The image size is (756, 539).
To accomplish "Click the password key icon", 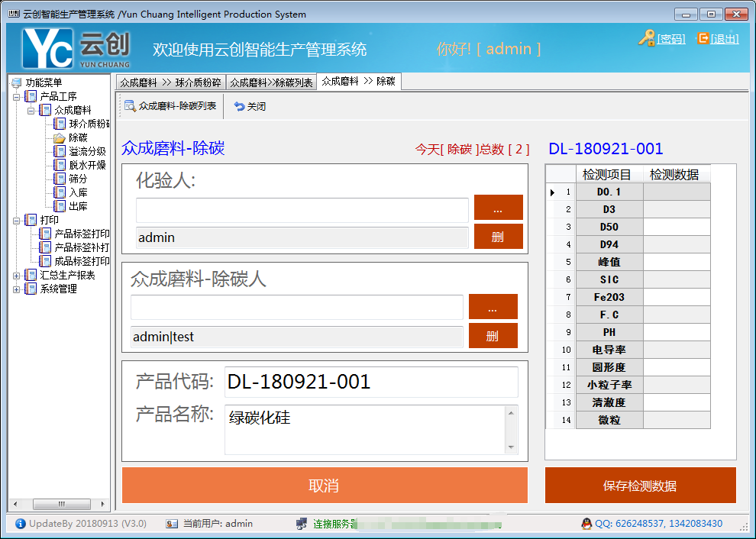I will coord(646,37).
